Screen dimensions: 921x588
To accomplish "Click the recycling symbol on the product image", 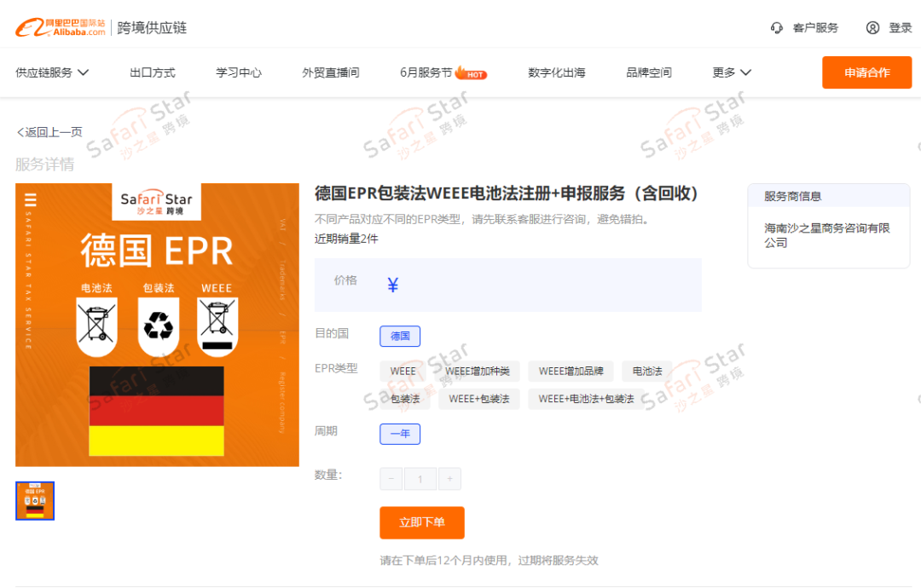I will tap(156, 326).
